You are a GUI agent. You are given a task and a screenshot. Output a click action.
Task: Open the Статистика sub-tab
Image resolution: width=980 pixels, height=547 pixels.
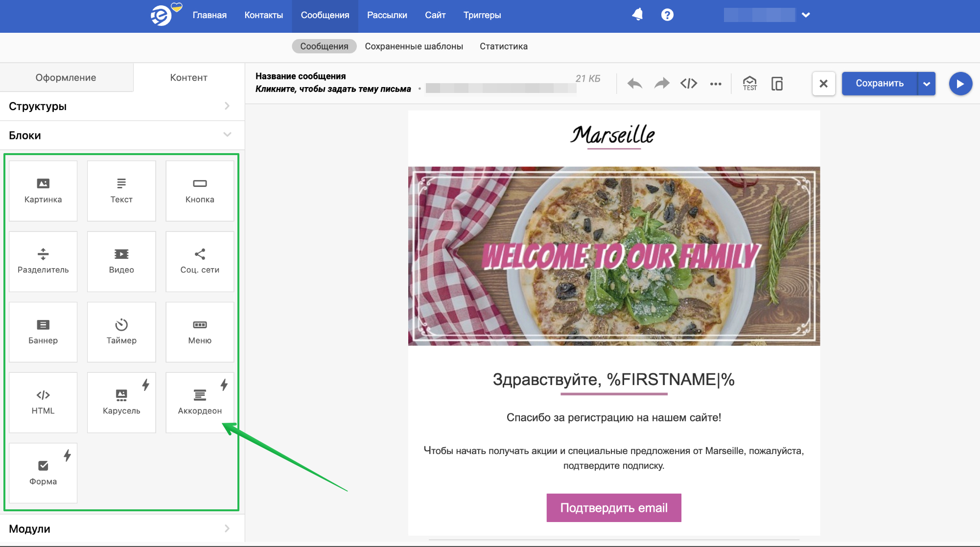[504, 46]
